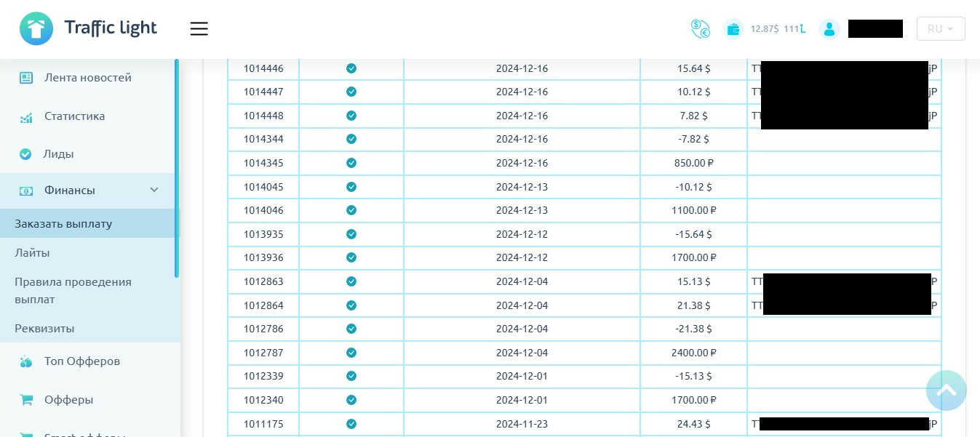
Task: Click status check icon for row 1012787
Action: click(x=351, y=353)
